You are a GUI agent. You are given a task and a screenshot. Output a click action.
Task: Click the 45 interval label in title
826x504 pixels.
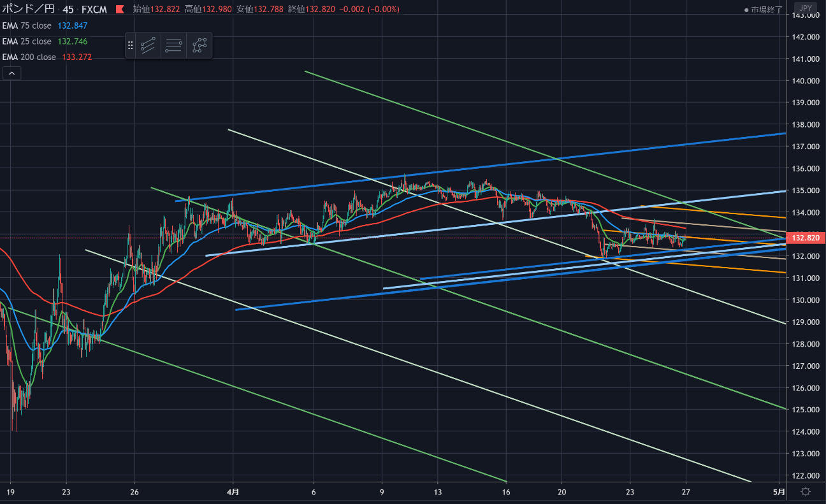click(67, 10)
